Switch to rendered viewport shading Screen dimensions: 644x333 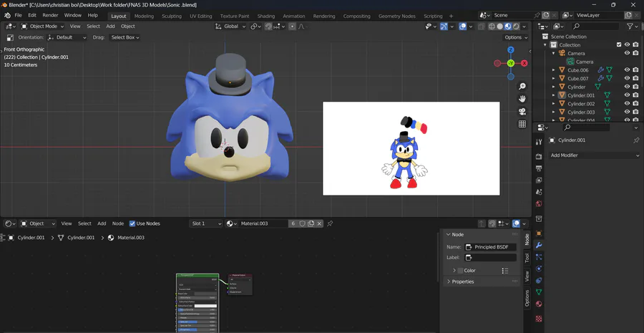click(x=516, y=26)
